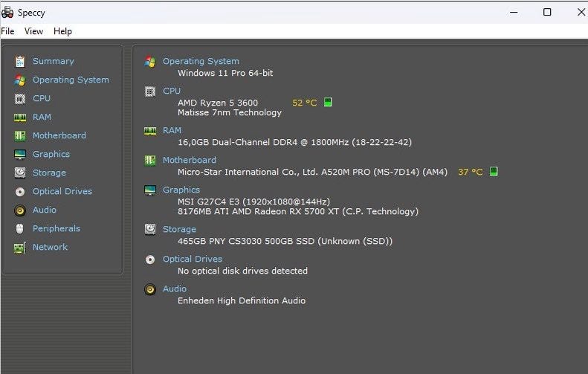Viewport: 588px width, 374px height.
Task: Click the Motherboard icon in sidebar
Action: [20, 136]
